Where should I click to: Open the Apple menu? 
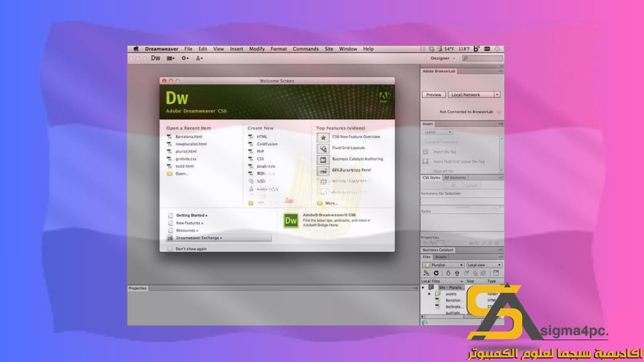coord(136,49)
